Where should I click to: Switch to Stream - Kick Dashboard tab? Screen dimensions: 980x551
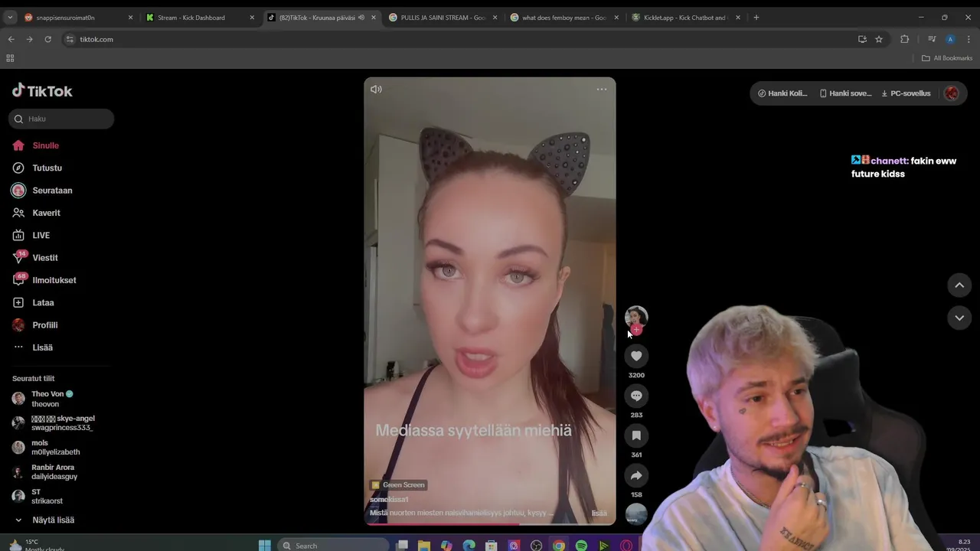click(x=198, y=18)
